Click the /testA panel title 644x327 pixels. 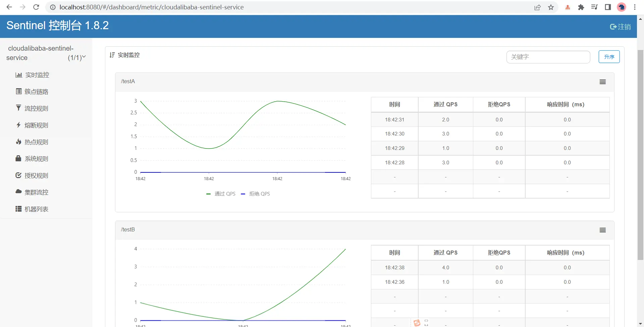click(128, 81)
